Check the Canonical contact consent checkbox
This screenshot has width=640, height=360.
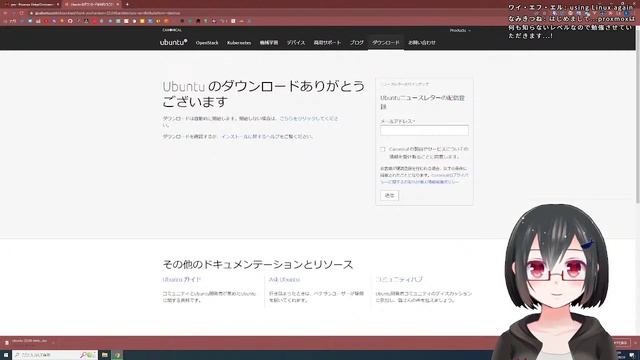382,149
